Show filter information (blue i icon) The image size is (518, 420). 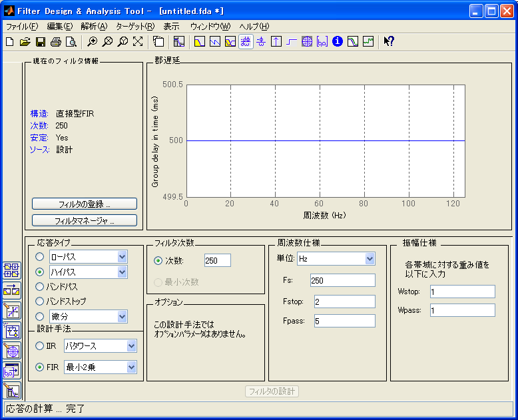point(338,42)
